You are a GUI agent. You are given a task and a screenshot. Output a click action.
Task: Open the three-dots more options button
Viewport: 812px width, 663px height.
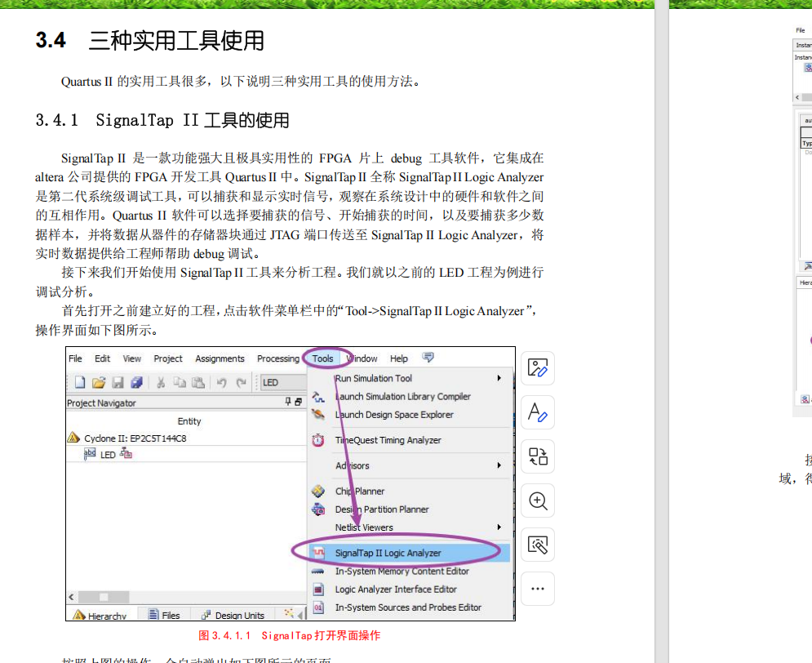(x=538, y=589)
